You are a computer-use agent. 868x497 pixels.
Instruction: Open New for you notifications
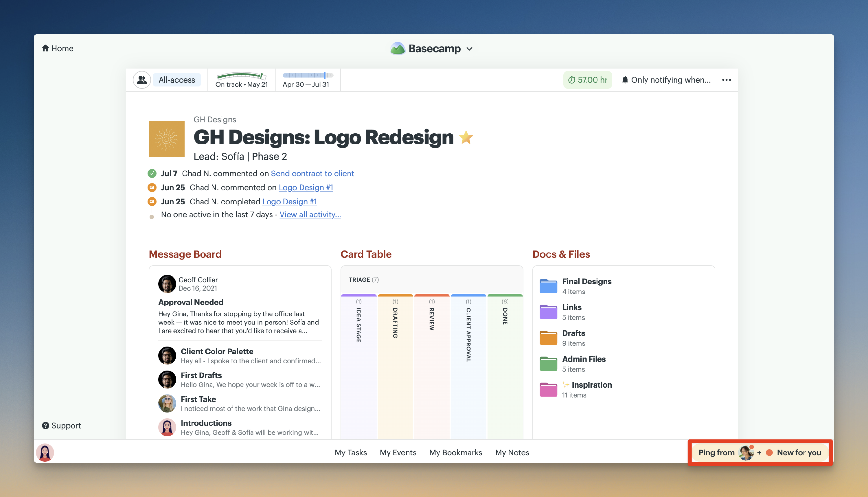tap(794, 453)
